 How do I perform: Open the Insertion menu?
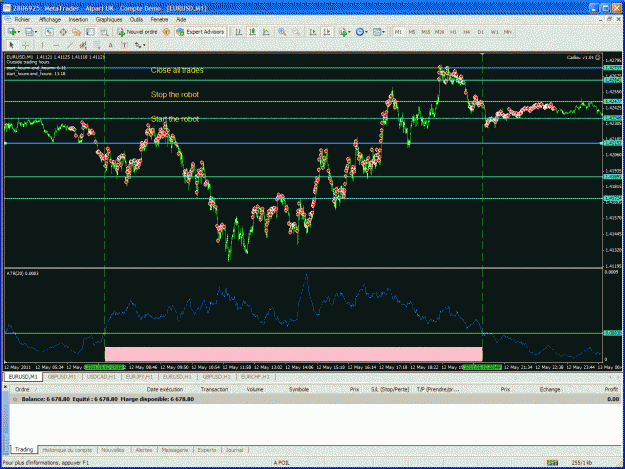(78, 19)
